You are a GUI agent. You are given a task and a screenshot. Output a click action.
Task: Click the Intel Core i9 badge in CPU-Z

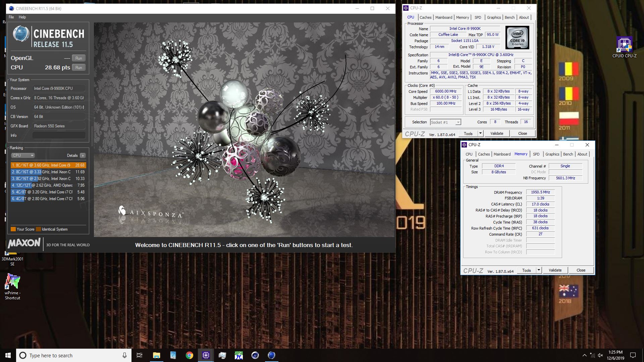click(x=517, y=38)
